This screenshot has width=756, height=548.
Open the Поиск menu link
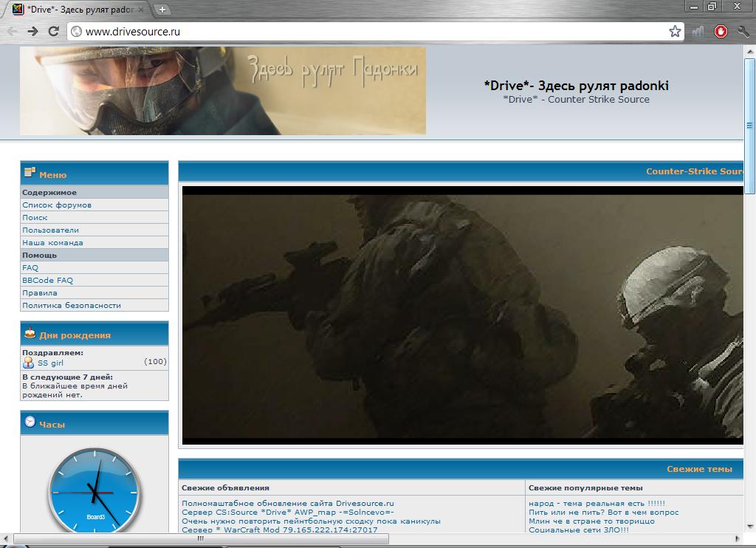[x=35, y=217]
